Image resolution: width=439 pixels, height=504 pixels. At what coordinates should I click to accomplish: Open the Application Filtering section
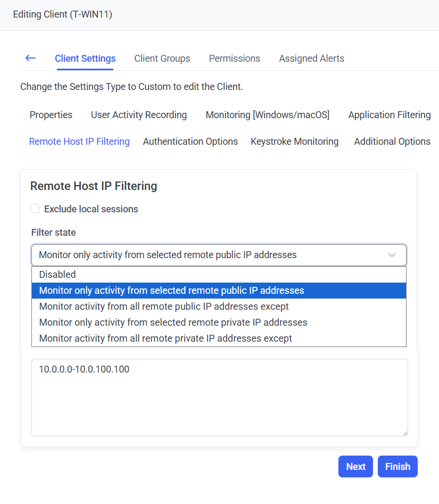[x=389, y=115]
